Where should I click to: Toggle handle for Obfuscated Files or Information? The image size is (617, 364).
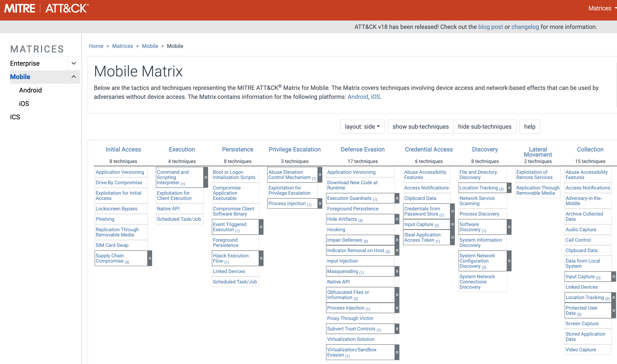(397, 295)
